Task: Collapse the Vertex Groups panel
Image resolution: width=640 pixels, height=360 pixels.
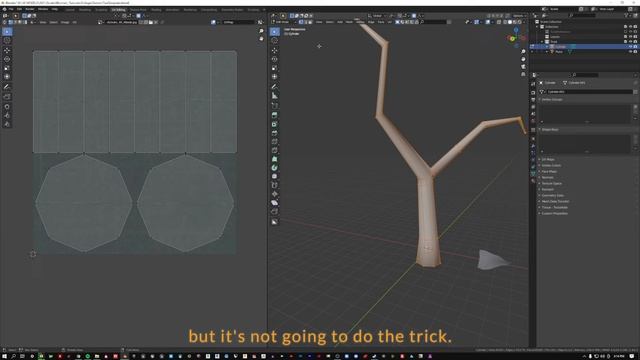Action: [551, 100]
